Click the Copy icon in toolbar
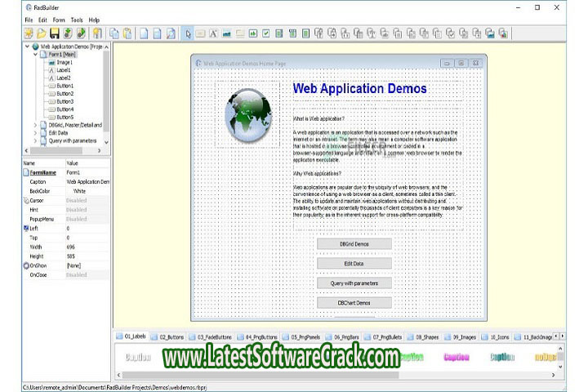 [114, 33]
